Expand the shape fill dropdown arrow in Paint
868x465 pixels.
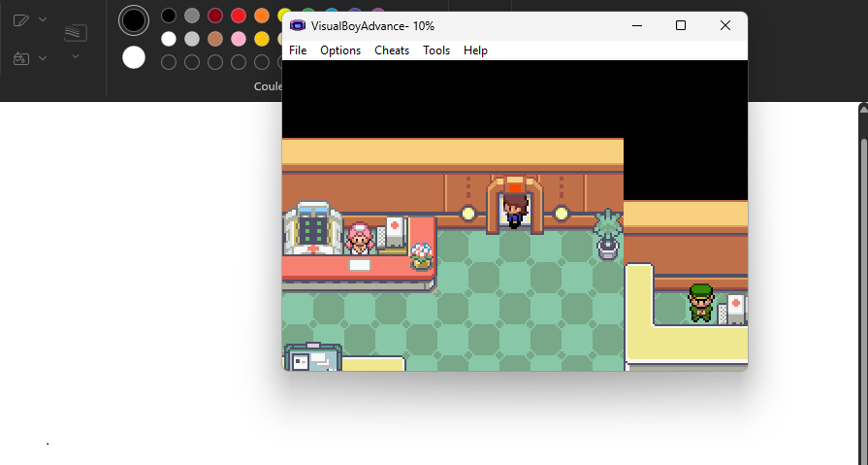tap(43, 57)
